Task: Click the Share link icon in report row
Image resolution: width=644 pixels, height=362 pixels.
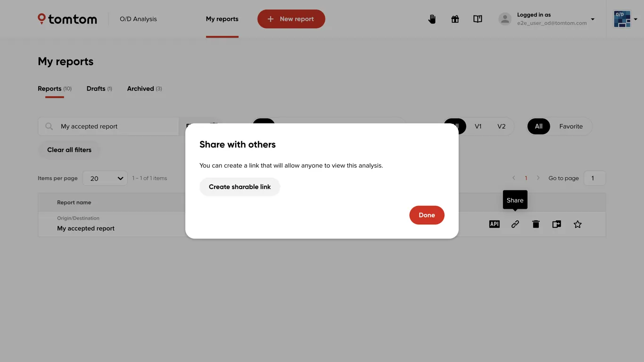Action: pyautogui.click(x=515, y=224)
